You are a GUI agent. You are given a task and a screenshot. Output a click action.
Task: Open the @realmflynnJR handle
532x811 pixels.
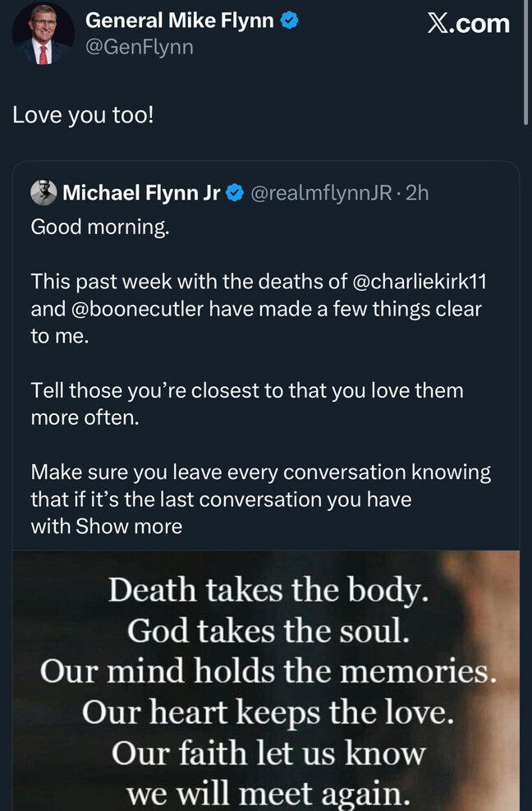319,193
